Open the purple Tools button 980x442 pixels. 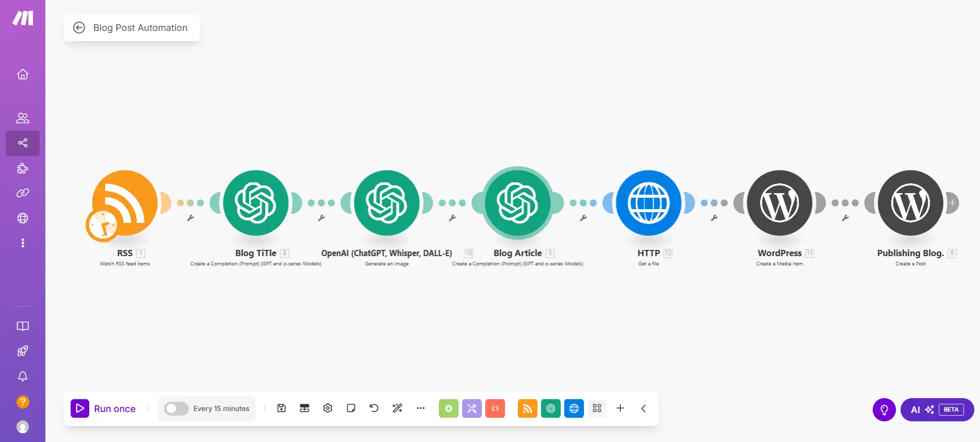[x=472, y=408]
